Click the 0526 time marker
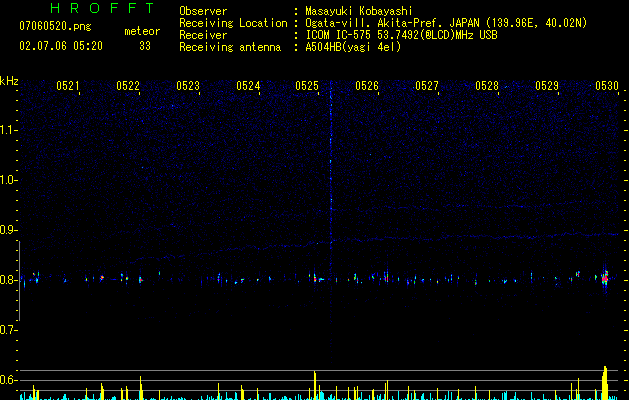 click(x=367, y=86)
